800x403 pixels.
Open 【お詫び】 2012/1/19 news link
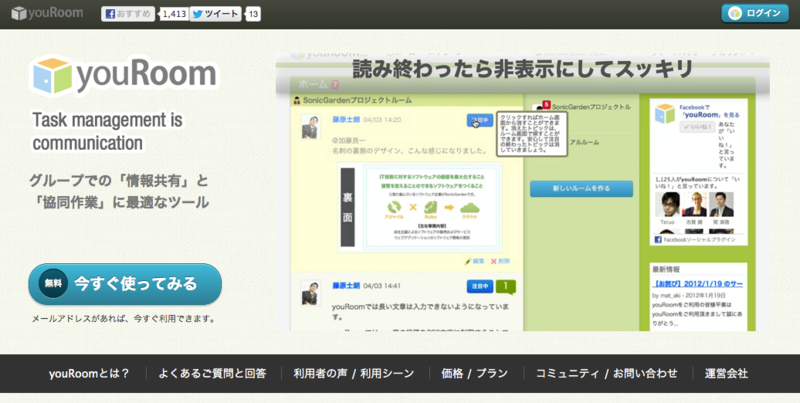pos(697,284)
